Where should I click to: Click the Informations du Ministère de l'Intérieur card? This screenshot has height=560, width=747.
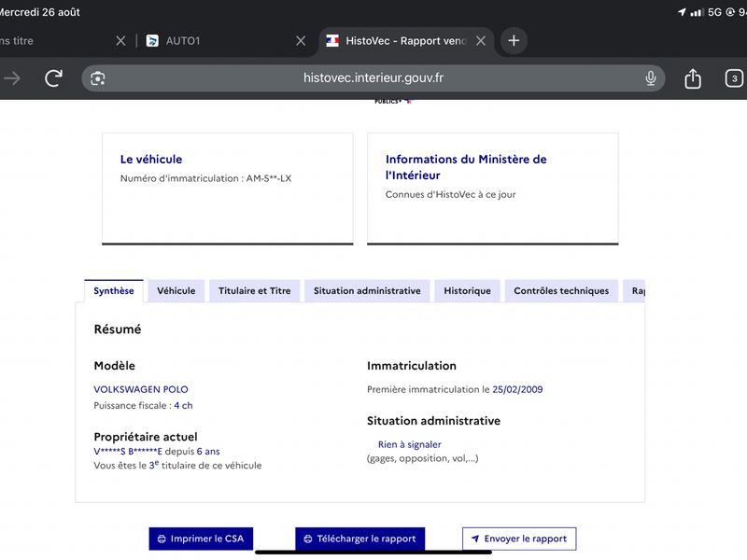point(493,189)
